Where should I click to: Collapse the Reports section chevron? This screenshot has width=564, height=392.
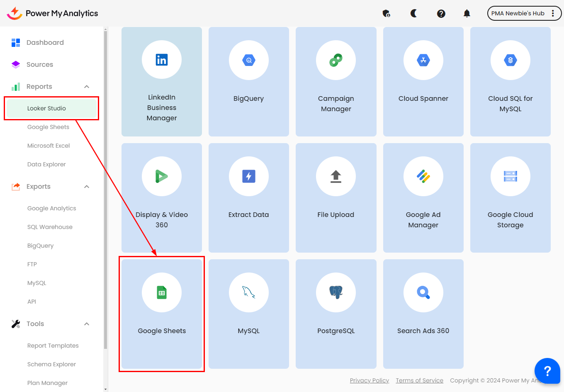tap(87, 87)
